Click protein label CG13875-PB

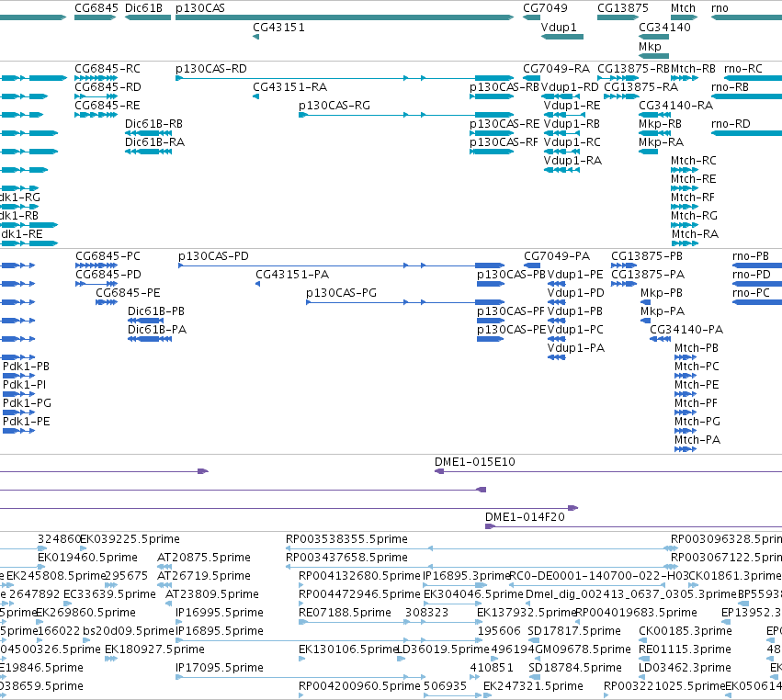coord(646,256)
